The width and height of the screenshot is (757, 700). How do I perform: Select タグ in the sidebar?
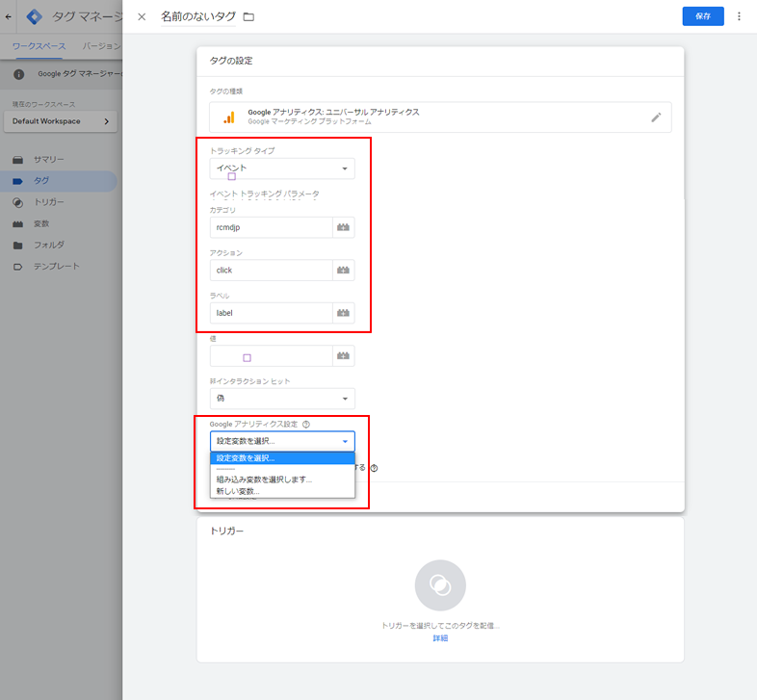point(58,181)
